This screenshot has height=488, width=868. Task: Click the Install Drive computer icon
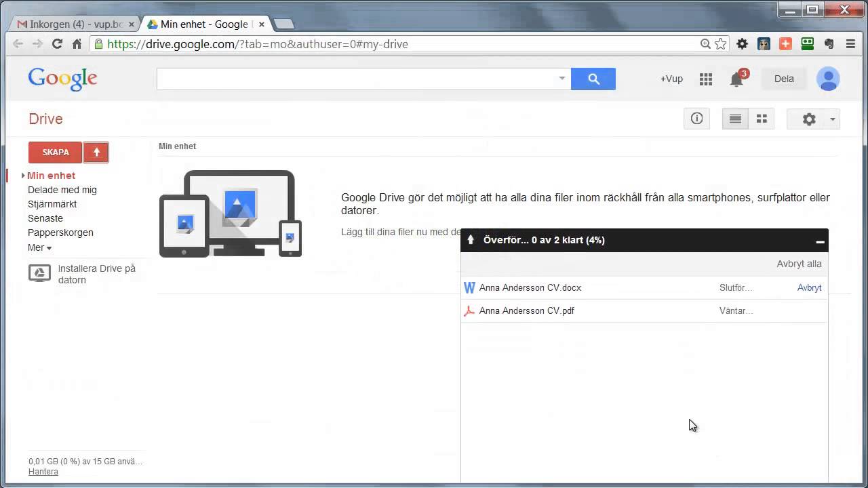coord(39,273)
